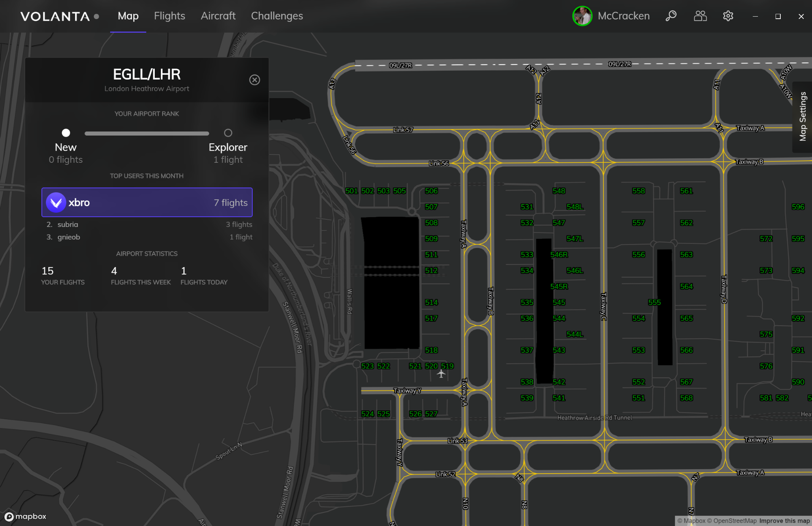
Task: Click the McCracken profile avatar
Action: point(582,16)
